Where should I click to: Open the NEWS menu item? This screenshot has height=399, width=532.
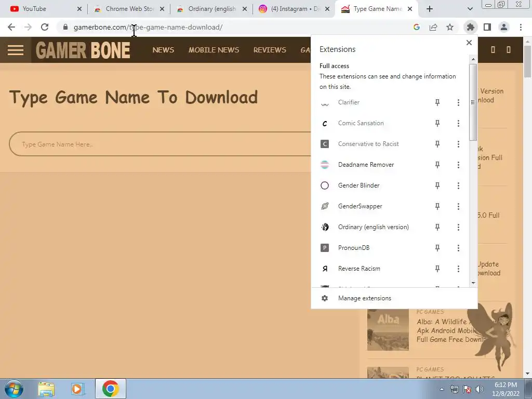163,50
